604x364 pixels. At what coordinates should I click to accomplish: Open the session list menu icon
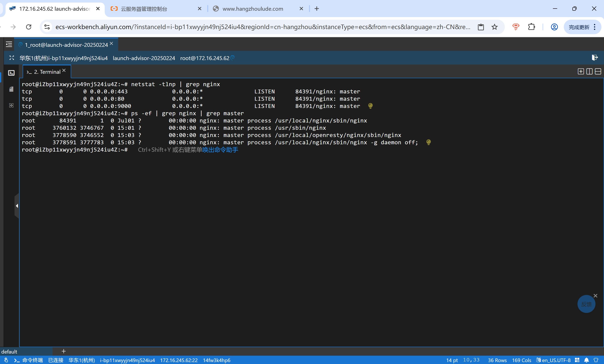[9, 44]
